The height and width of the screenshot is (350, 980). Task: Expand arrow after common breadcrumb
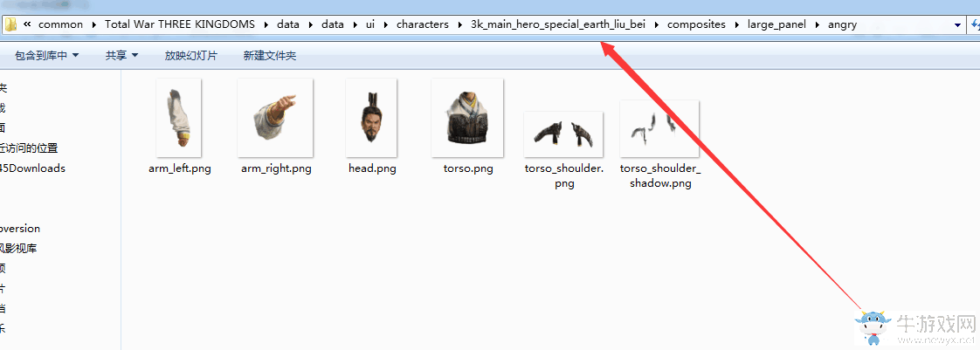point(93,25)
